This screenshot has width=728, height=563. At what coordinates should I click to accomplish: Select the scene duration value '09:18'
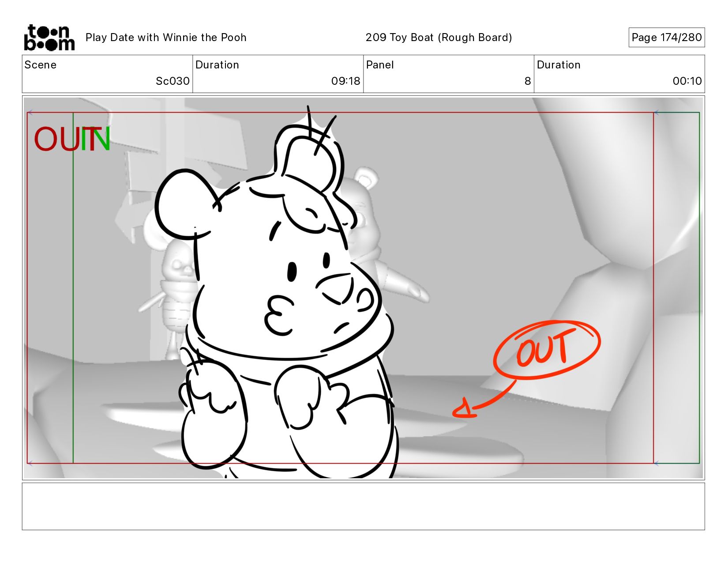point(345,81)
